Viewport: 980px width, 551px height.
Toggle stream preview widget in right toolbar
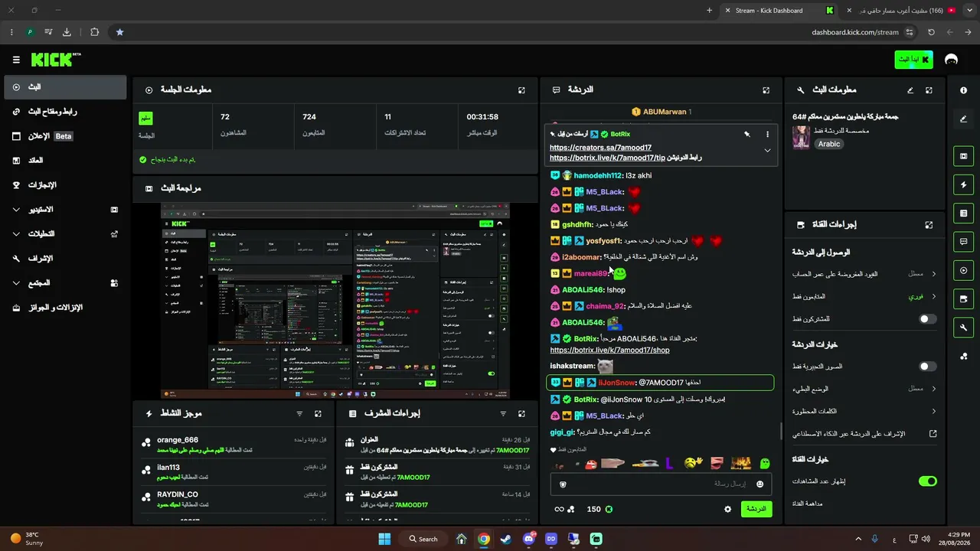963,156
